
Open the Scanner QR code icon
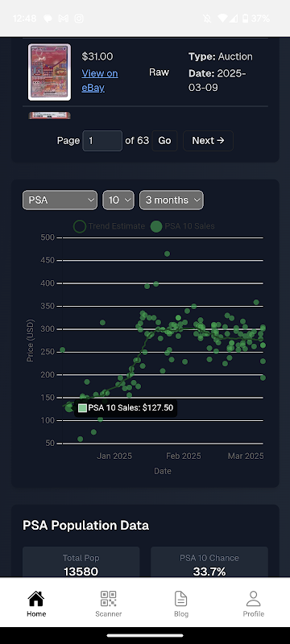(109, 599)
